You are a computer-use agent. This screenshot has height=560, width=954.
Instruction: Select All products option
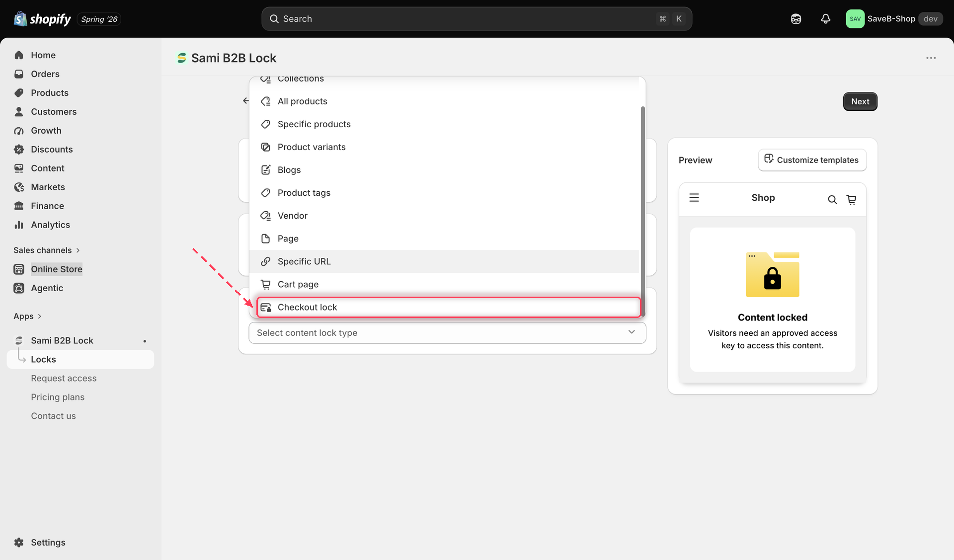click(444, 101)
